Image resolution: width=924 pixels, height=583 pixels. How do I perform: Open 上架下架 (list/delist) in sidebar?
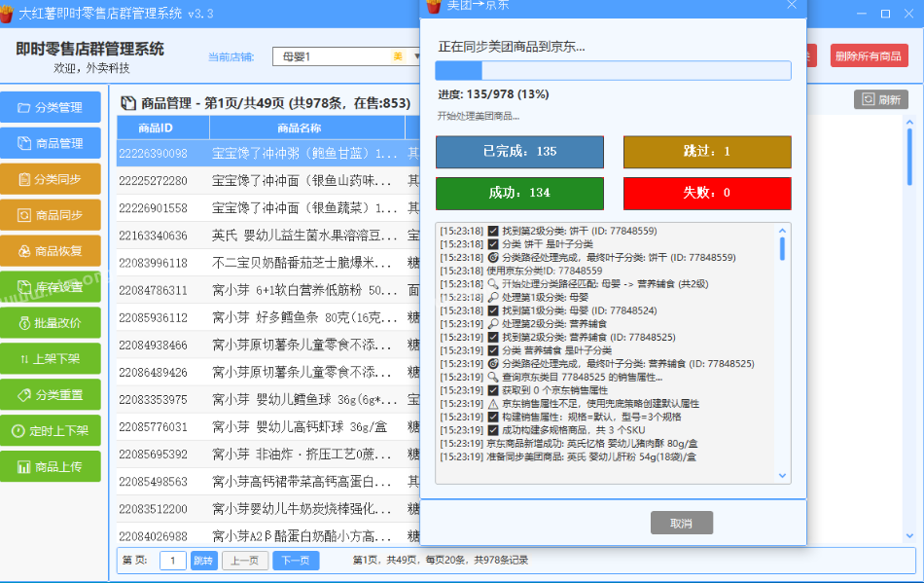click(51, 358)
